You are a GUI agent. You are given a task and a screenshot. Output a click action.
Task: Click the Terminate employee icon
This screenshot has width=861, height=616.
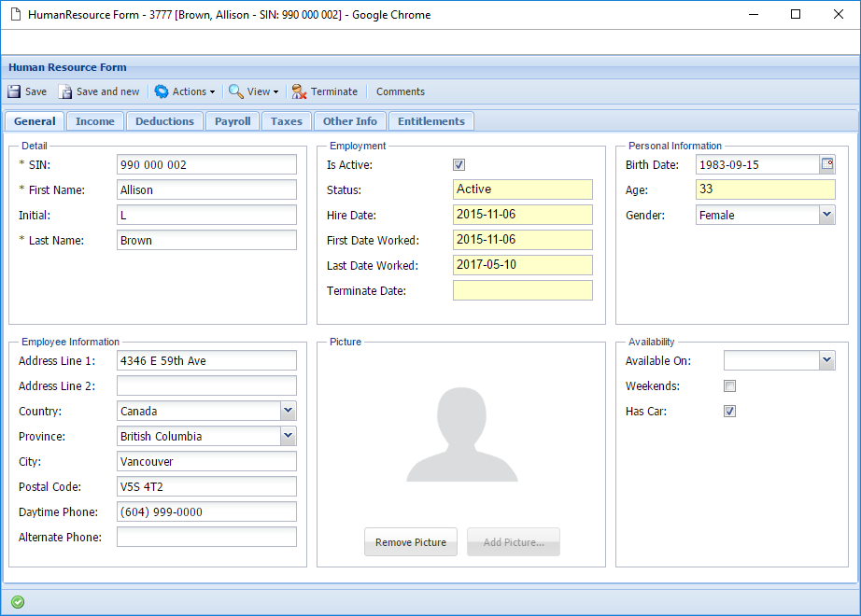(x=299, y=91)
